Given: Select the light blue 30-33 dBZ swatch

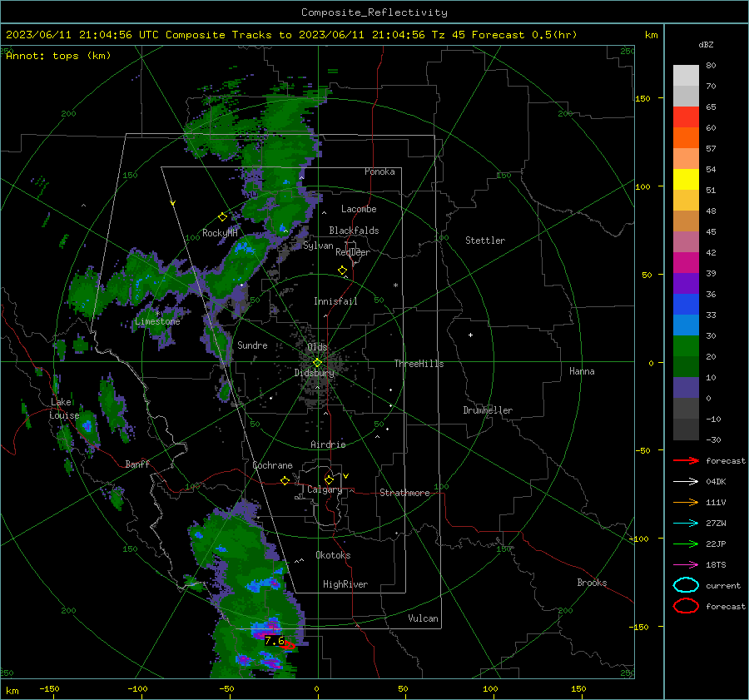Looking at the screenshot, I should click(x=686, y=325).
